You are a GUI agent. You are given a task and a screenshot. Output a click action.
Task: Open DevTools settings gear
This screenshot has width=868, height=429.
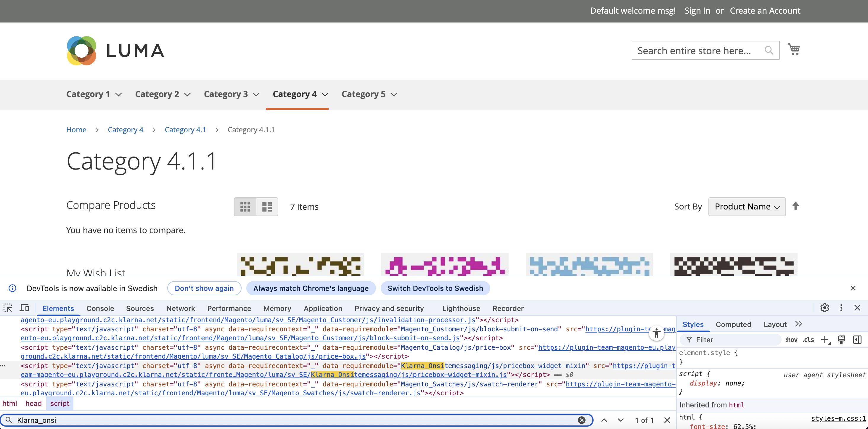point(824,308)
